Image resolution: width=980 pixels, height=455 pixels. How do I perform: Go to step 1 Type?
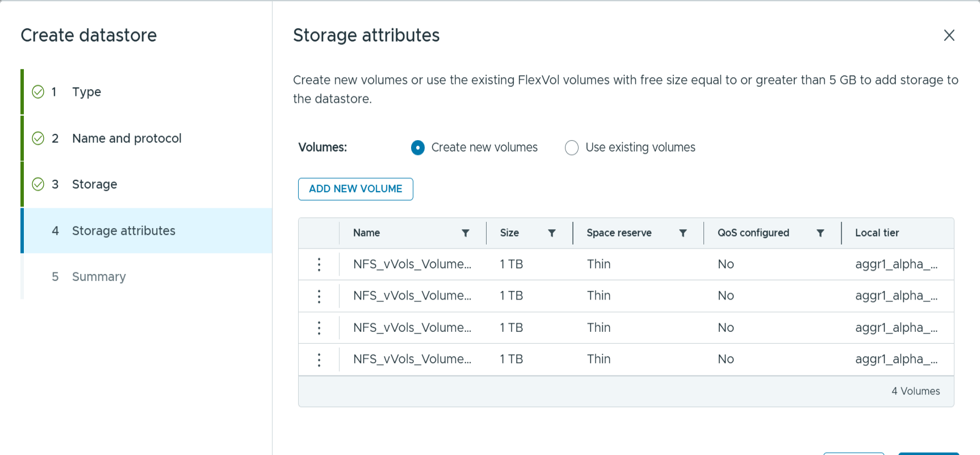86,92
